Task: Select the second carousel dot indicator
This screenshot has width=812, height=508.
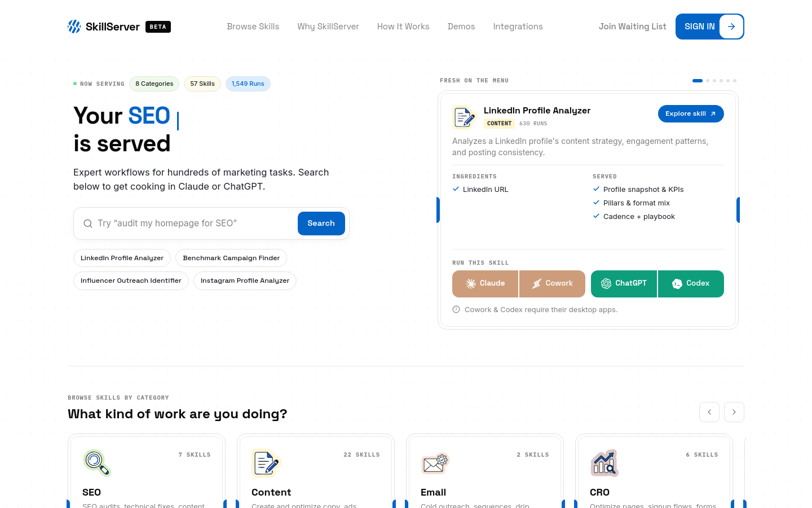Action: (x=708, y=81)
